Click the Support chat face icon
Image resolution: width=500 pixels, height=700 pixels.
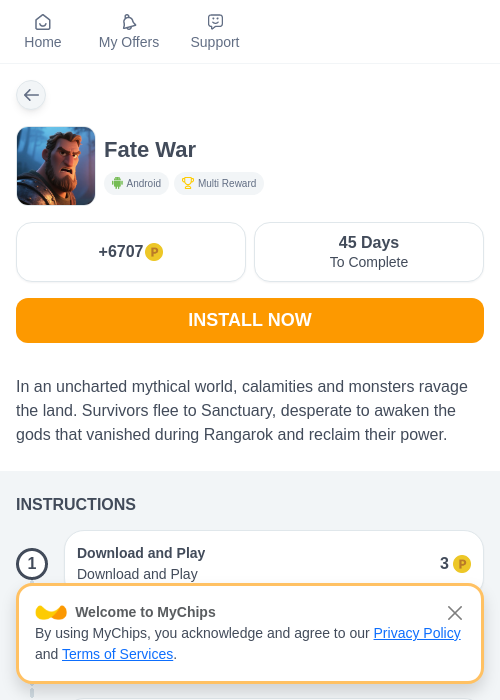pos(215,22)
